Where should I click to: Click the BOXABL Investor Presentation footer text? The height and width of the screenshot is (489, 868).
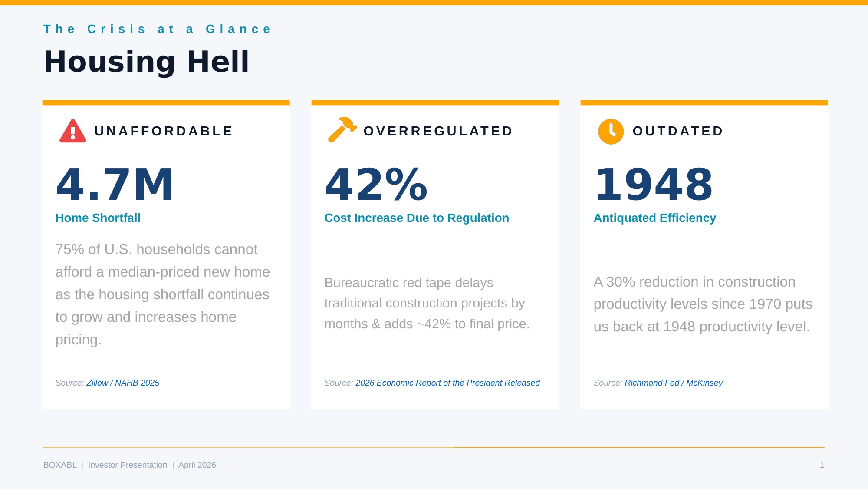point(129,465)
